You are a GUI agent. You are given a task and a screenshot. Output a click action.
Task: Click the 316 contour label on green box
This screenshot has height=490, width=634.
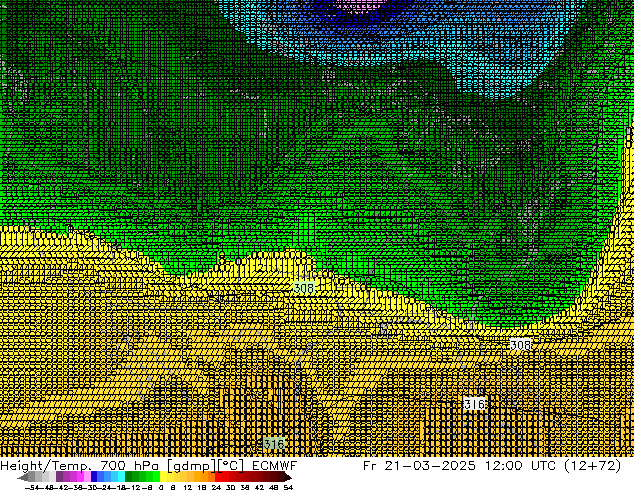274,444
